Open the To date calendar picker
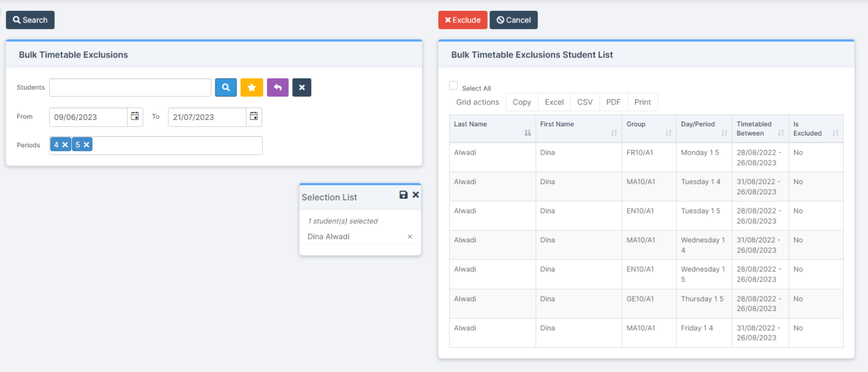The image size is (868, 372). point(254,117)
